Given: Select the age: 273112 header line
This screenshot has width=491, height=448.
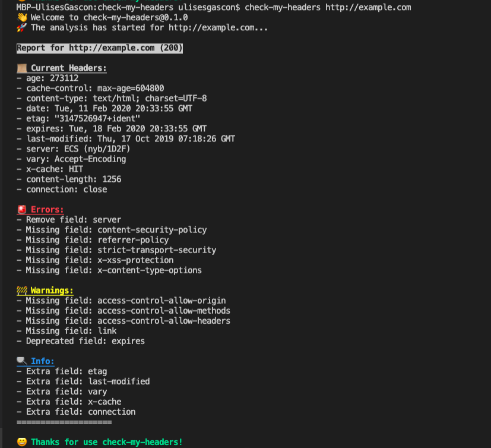Looking at the screenshot, I should [47, 78].
